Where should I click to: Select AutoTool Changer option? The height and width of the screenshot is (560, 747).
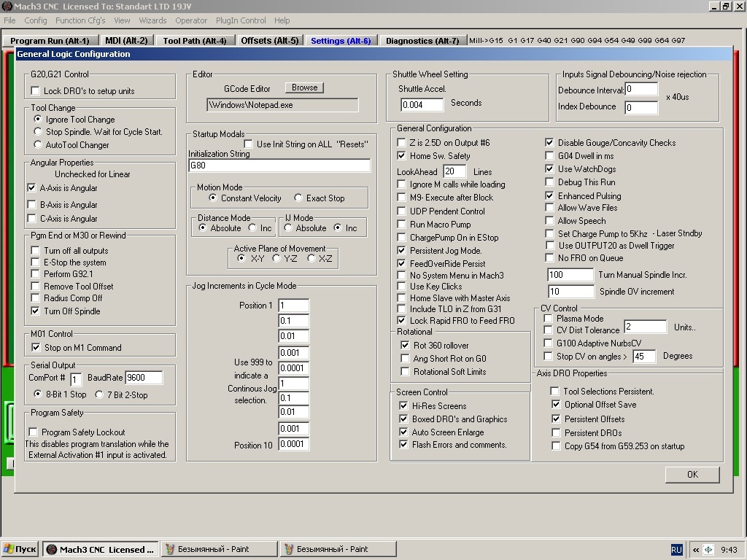pyautogui.click(x=38, y=144)
